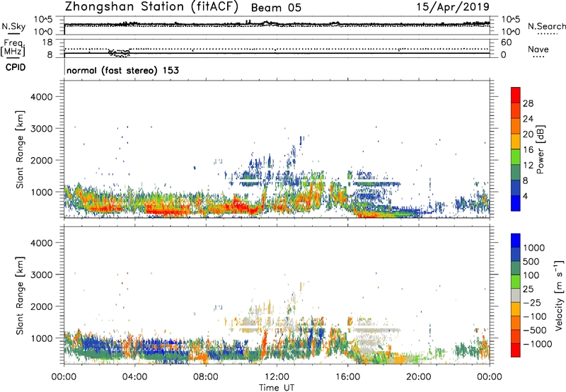Screen dimensions: 566x392
Task: Click the "N.Sky" legend label
Action: pyautogui.click(x=13, y=26)
